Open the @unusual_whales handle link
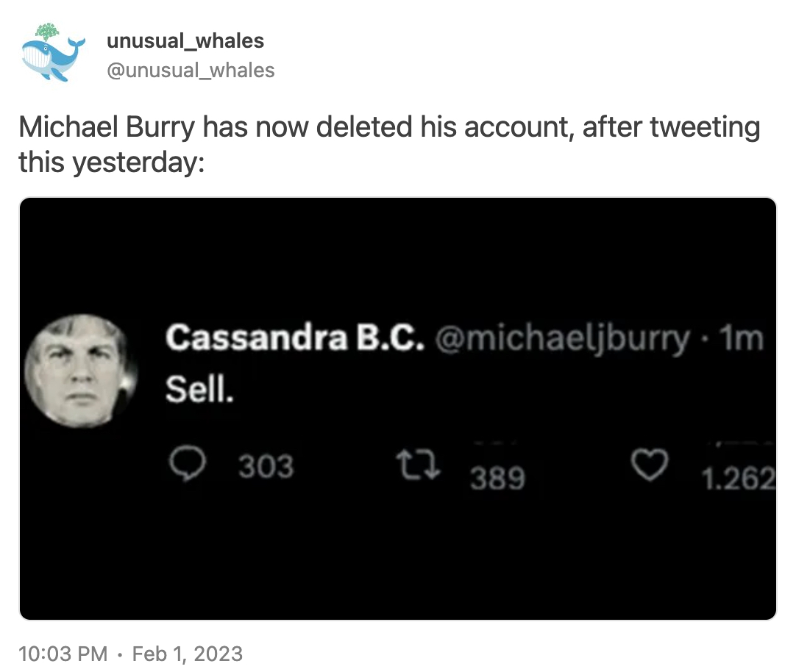Viewport: 796px width, 672px height. 191,71
